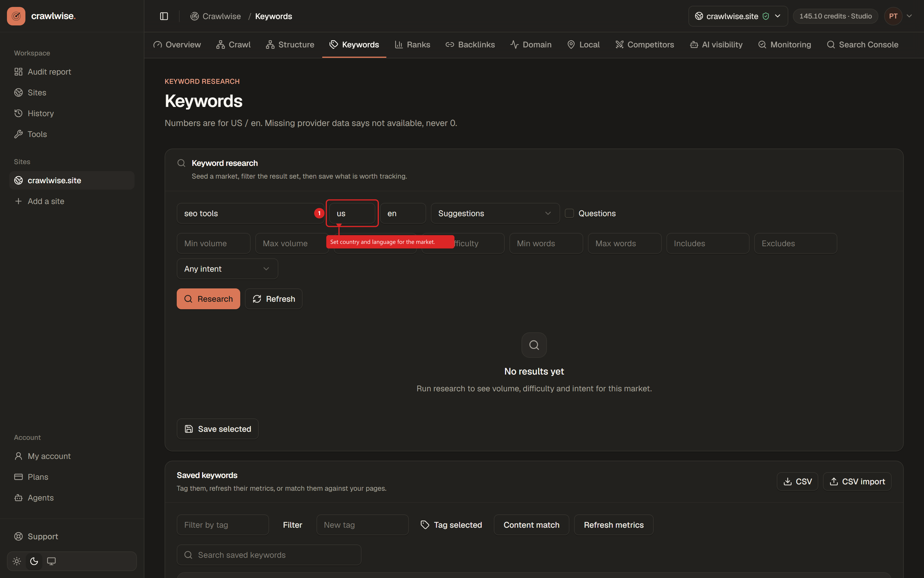This screenshot has width=924, height=578.
Task: Click the Min volume field
Action: (213, 244)
